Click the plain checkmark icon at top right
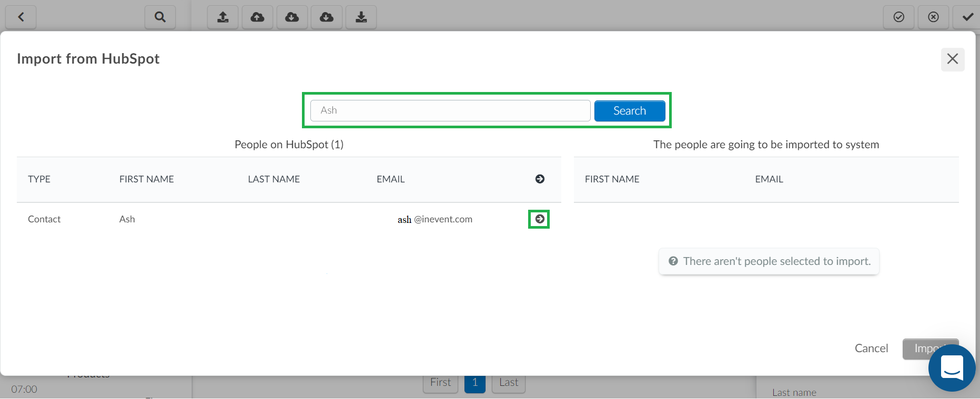The image size is (980, 399). (967, 17)
